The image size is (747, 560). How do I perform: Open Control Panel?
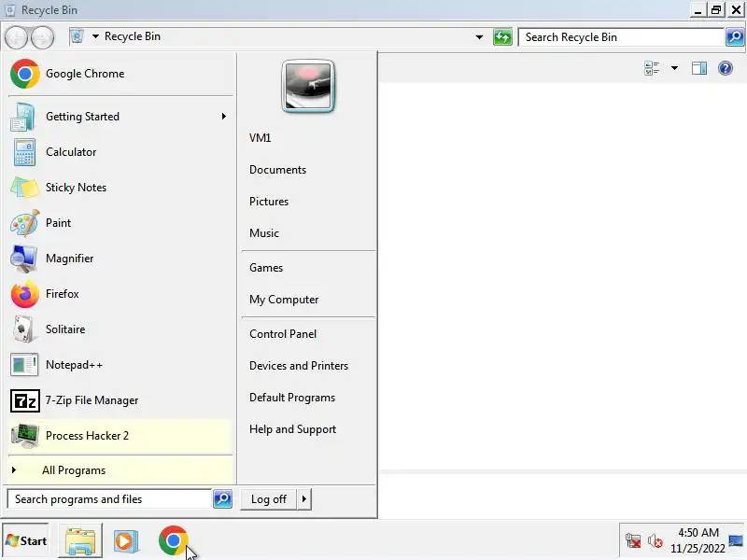pos(283,334)
